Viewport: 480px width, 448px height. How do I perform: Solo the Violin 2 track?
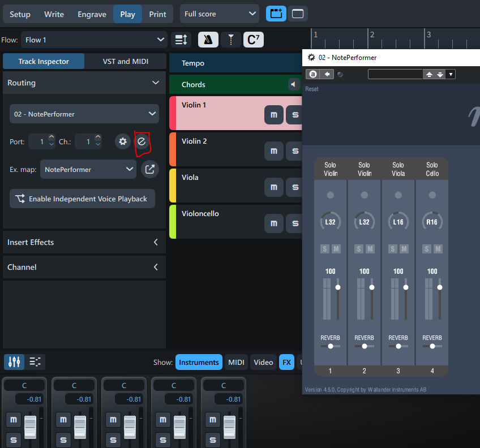click(294, 151)
